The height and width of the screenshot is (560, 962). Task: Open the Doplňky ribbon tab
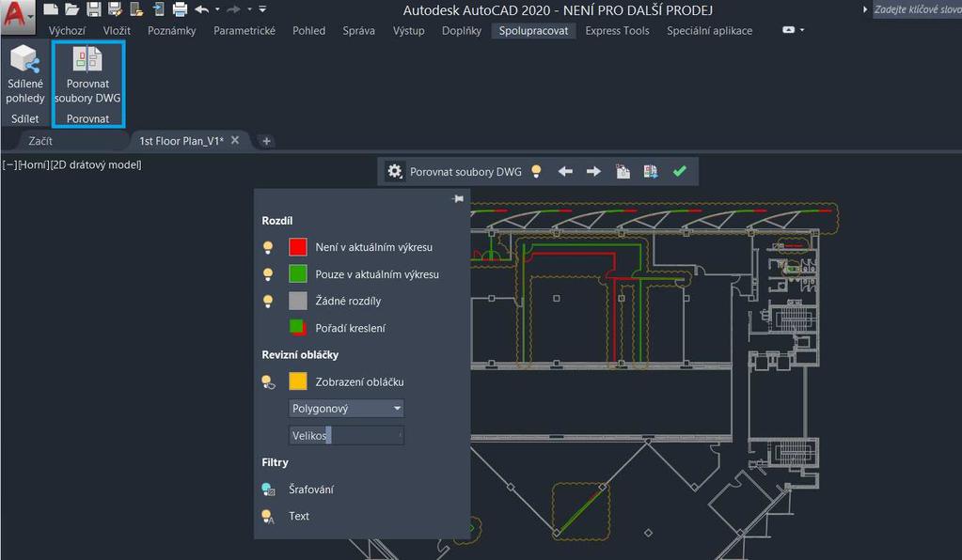point(462,31)
